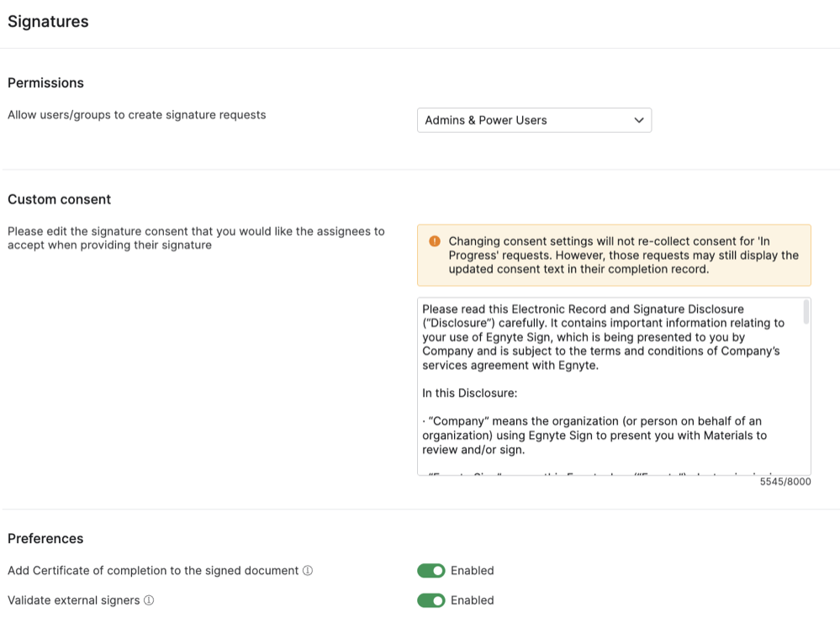840x623 pixels.
Task: Toggle the first Enabled switch under Preferences
Action: pos(431,570)
